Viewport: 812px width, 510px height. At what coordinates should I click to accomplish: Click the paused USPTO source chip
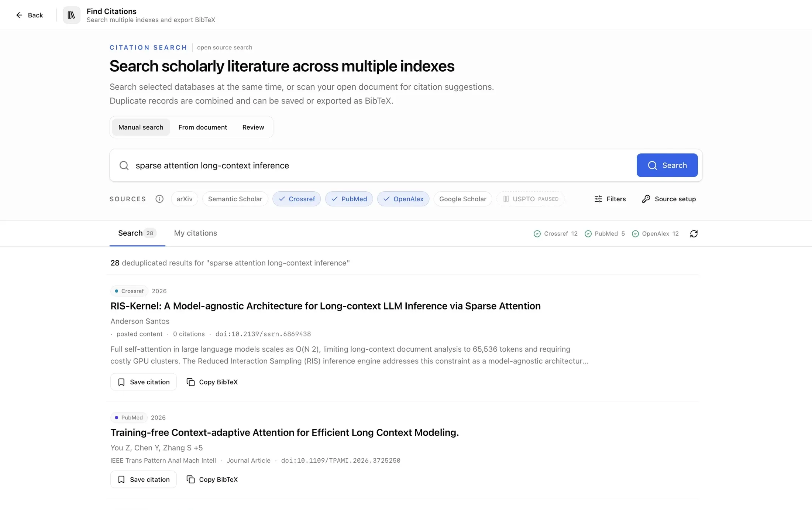point(530,199)
